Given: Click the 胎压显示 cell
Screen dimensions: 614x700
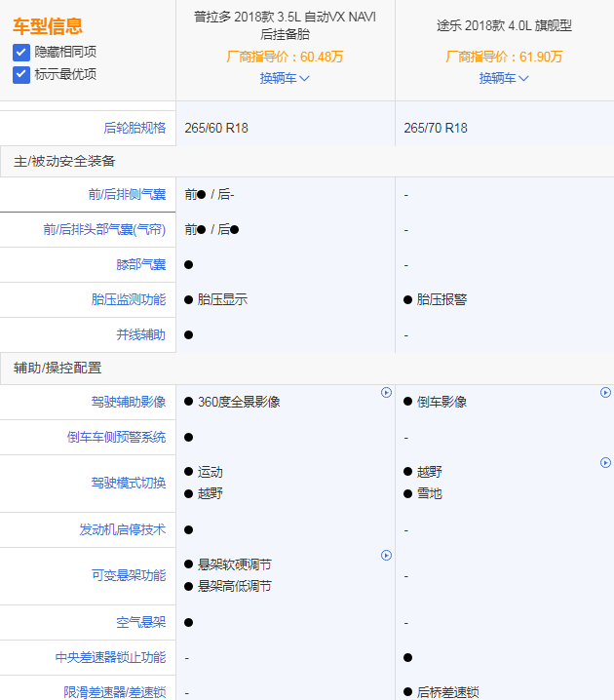Looking at the screenshot, I should tap(222, 299).
